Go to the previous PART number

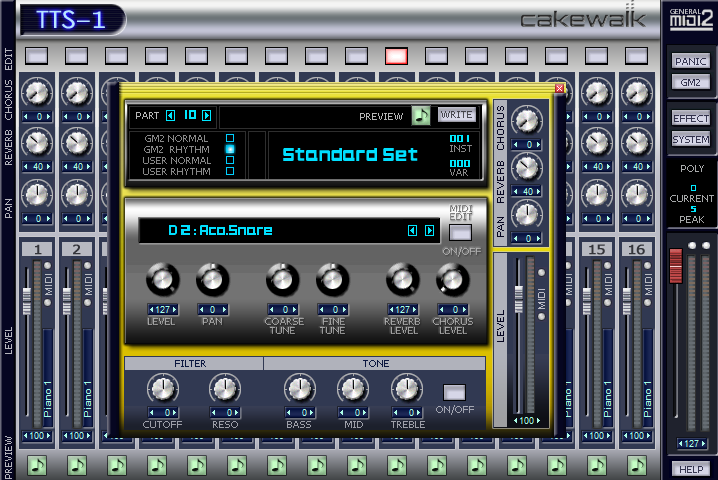coord(170,115)
